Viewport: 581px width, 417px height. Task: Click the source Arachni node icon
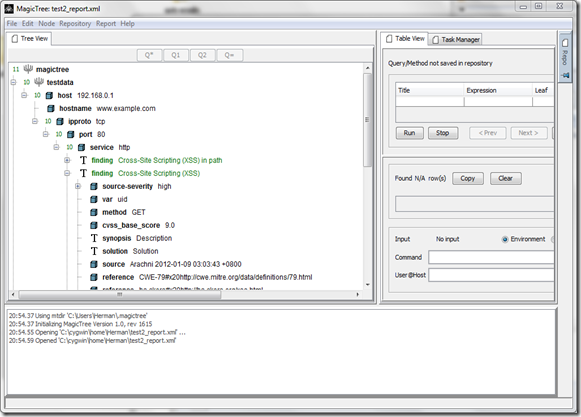[94, 264]
